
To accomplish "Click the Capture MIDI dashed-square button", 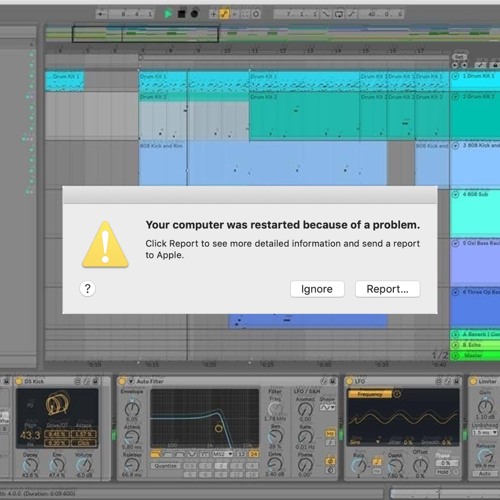I will [x=245, y=14].
